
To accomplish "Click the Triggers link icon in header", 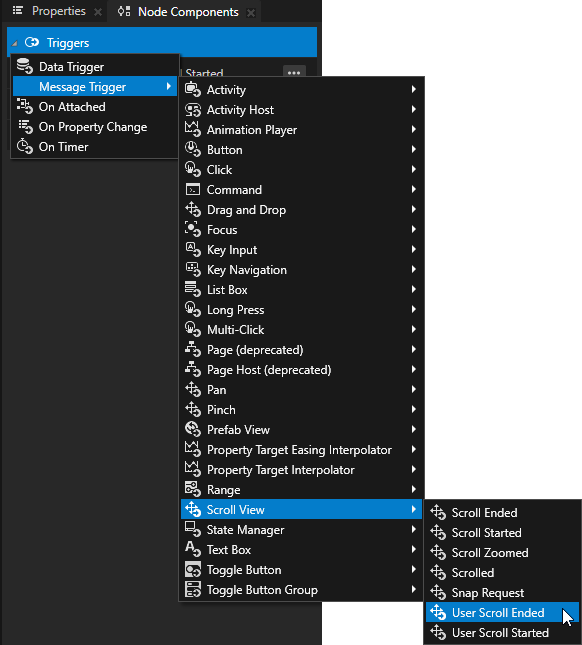I will pos(32,42).
